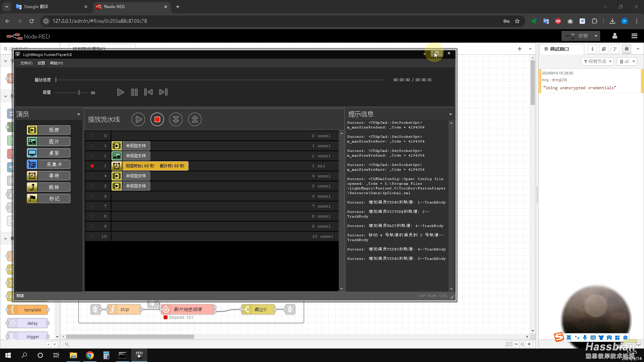Open the 所有节点 filter dropdown in debug panel
644x362 pixels.
click(x=610, y=61)
